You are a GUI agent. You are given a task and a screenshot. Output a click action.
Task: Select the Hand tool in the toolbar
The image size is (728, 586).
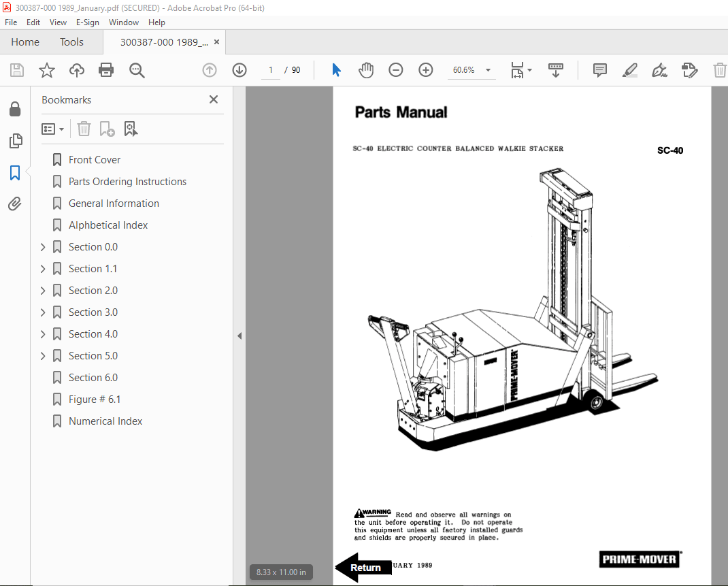point(366,69)
